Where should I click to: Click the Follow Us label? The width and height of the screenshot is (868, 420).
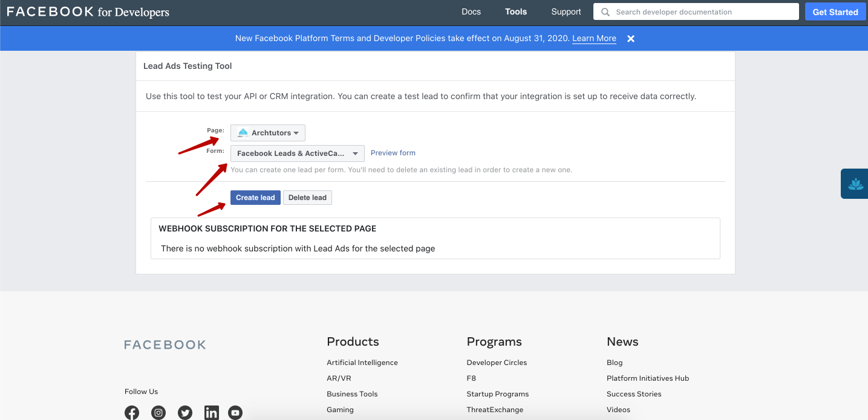point(141,392)
